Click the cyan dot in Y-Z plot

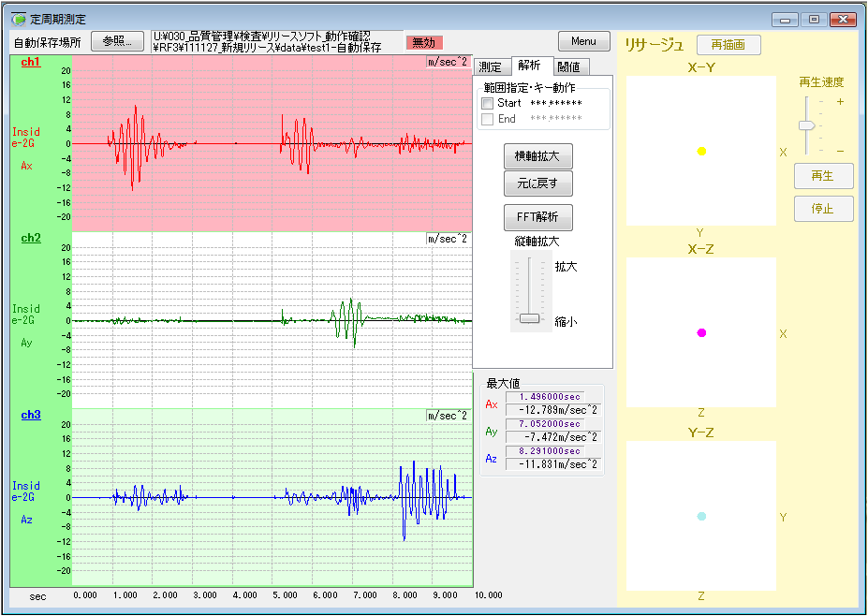[x=701, y=517]
